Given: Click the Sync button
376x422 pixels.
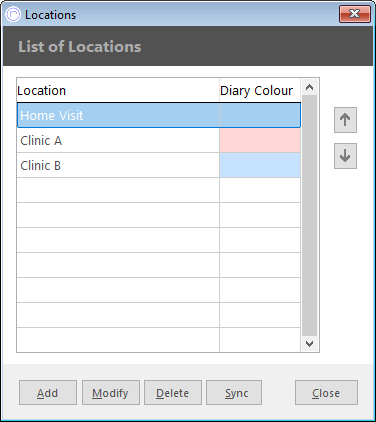Looking at the screenshot, I should point(234,393).
